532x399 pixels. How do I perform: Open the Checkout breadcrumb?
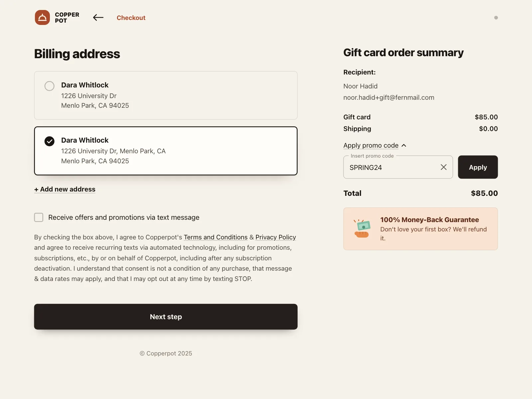click(x=131, y=18)
